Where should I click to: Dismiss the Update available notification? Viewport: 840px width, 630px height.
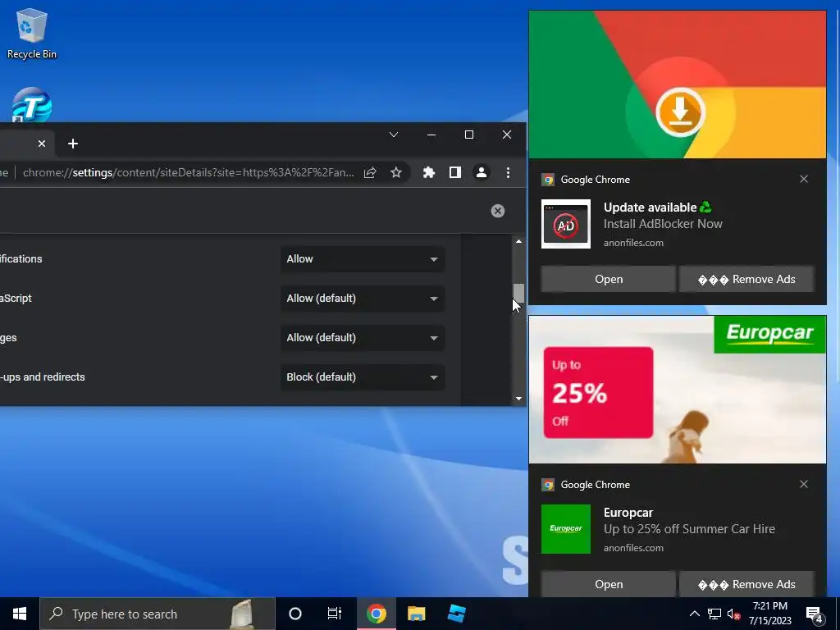(804, 179)
